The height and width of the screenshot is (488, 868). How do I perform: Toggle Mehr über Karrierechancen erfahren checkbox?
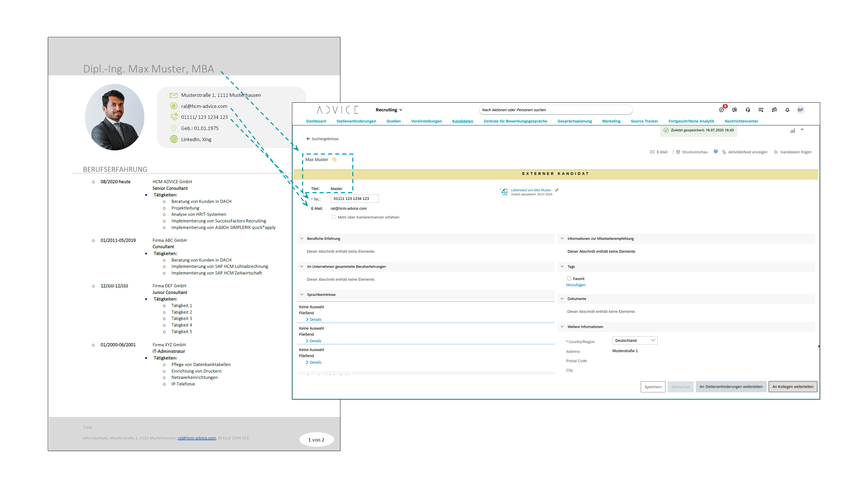tap(334, 217)
